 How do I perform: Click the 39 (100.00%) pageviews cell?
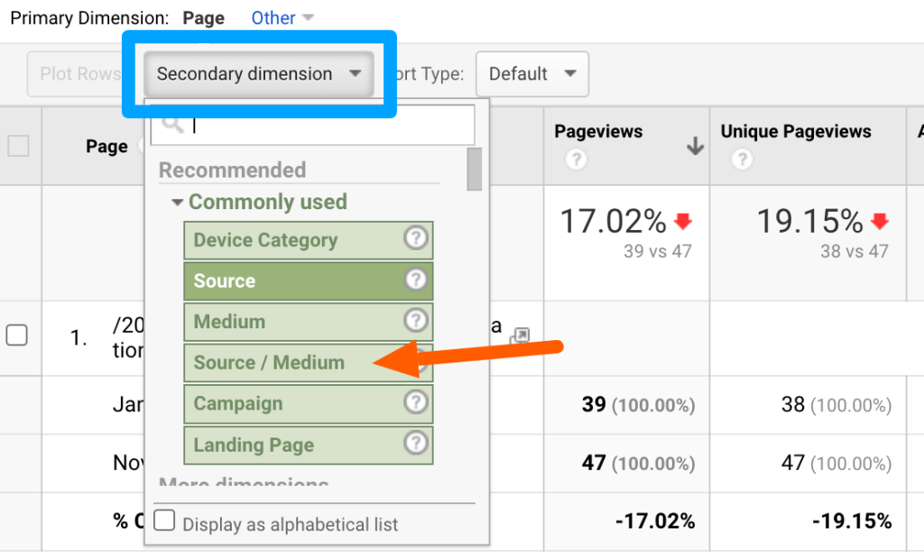638,405
